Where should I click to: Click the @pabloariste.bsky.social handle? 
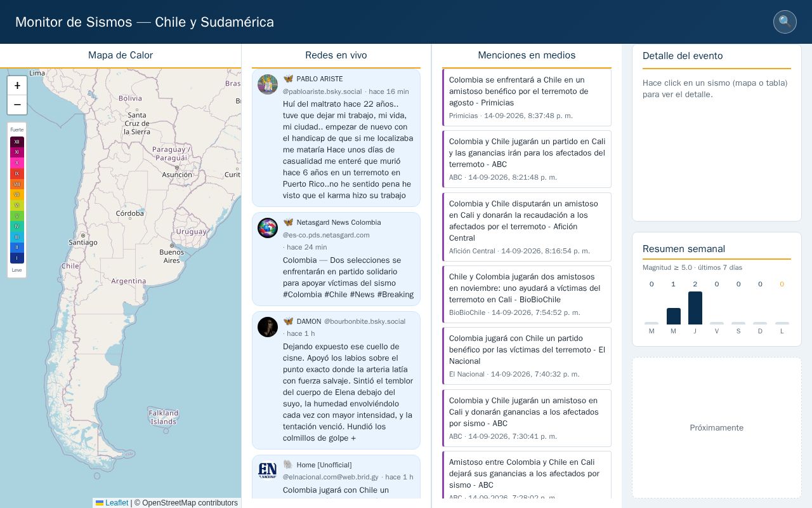click(322, 91)
